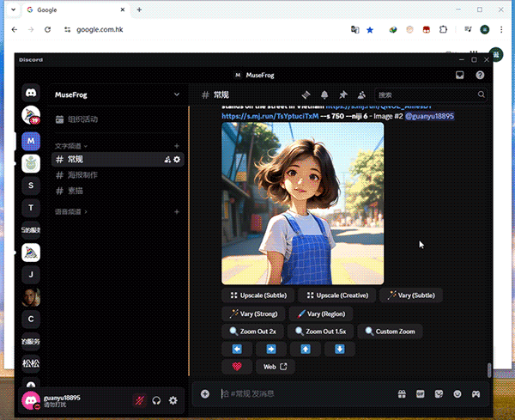Open the Discord inbox icon
Image resolution: width=515 pixels, height=420 pixels.
pos(459,76)
